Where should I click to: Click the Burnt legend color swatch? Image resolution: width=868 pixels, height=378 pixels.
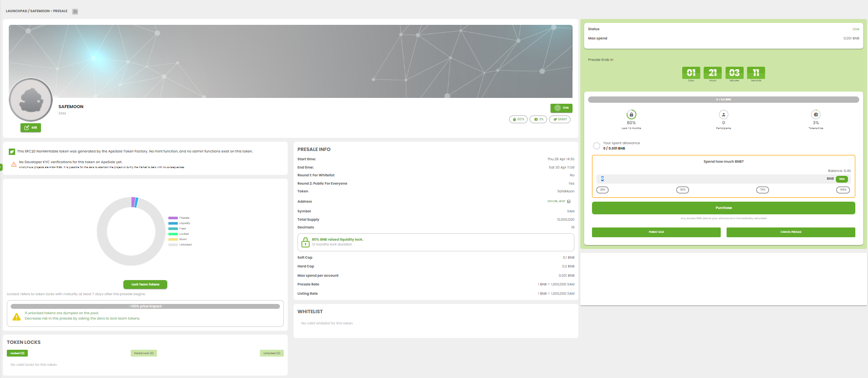(x=173, y=239)
